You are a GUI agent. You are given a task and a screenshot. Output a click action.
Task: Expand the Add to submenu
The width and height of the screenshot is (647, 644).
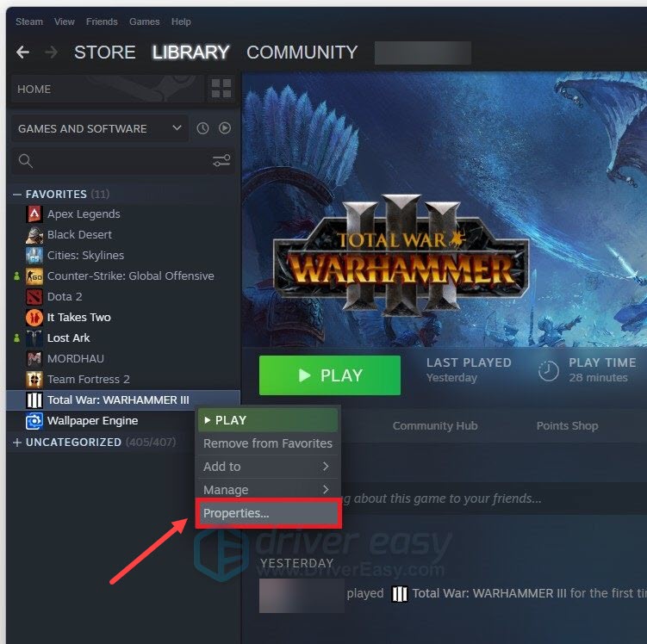tap(268, 467)
